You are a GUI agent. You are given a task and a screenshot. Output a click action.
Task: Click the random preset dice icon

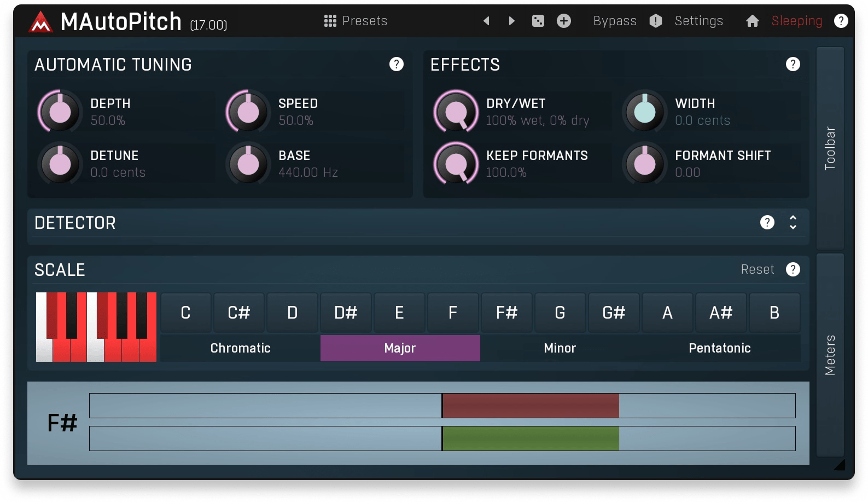538,21
